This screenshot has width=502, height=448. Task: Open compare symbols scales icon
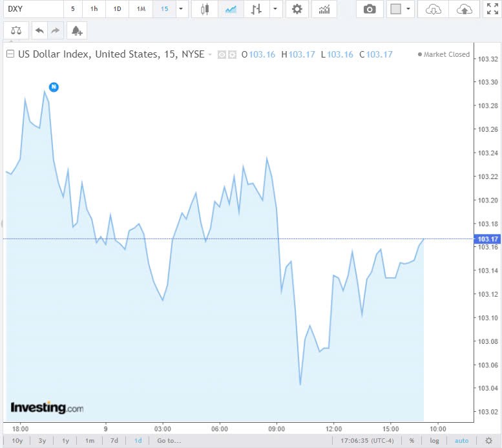pos(16,30)
